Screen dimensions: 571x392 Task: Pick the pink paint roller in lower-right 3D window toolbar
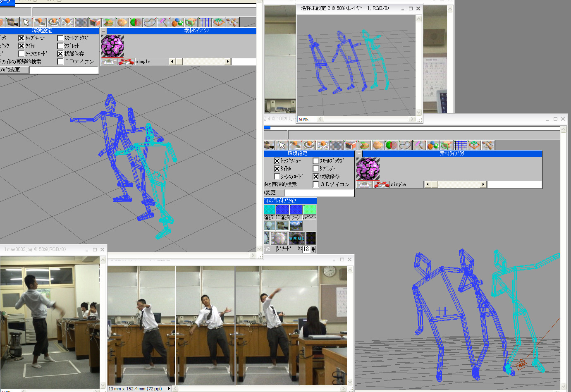419,145
